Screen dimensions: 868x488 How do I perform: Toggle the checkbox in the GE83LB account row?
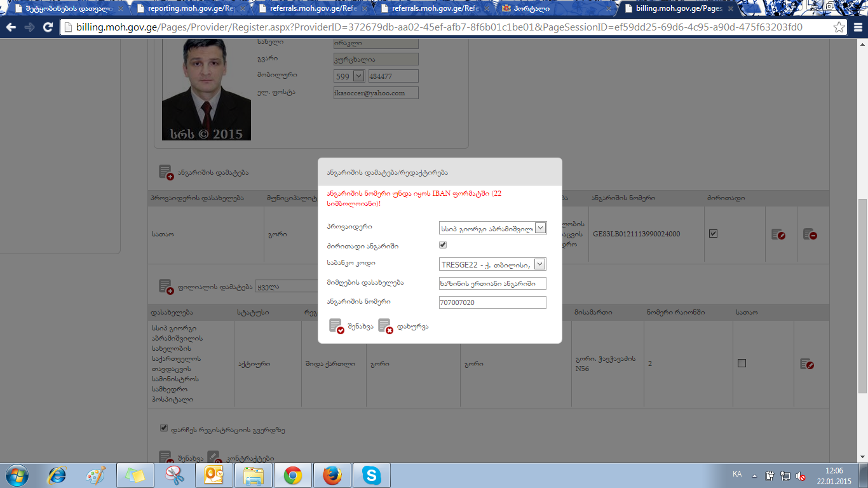coord(713,234)
